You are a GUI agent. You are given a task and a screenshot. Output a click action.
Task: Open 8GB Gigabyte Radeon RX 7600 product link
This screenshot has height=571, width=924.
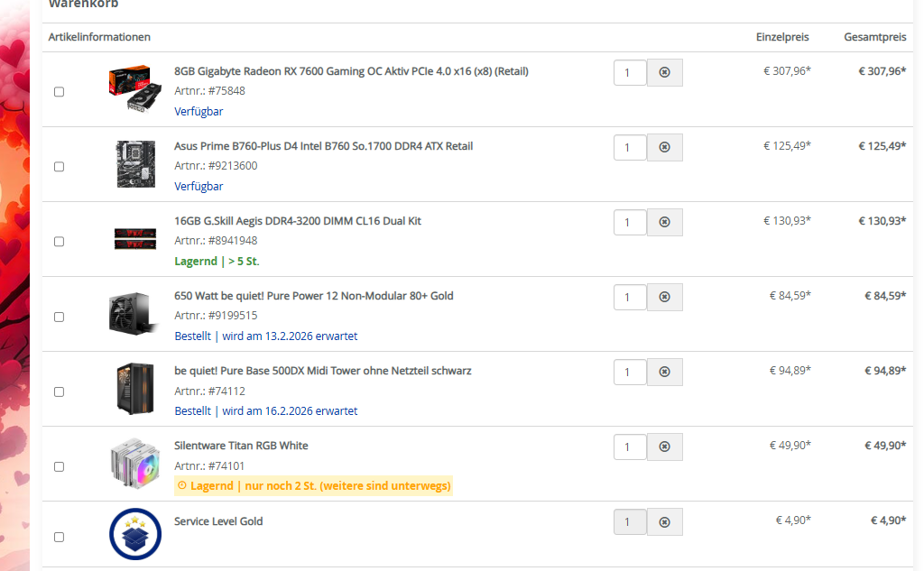(351, 71)
